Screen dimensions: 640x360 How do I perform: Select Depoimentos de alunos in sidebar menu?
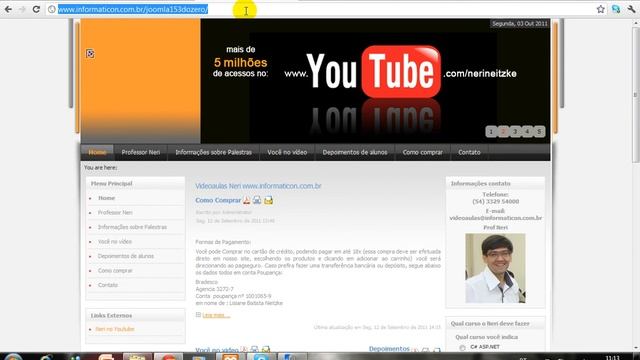tap(126, 256)
